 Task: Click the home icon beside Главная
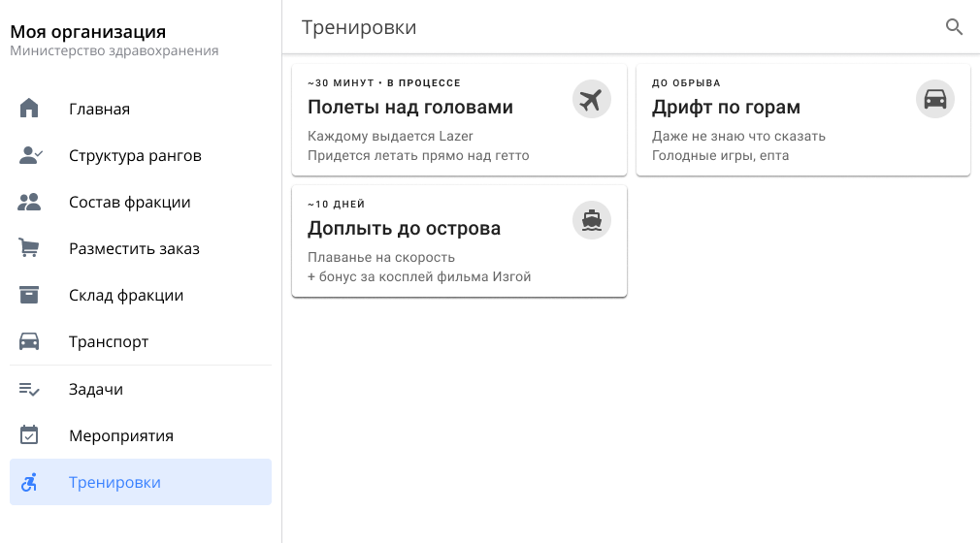coord(30,109)
